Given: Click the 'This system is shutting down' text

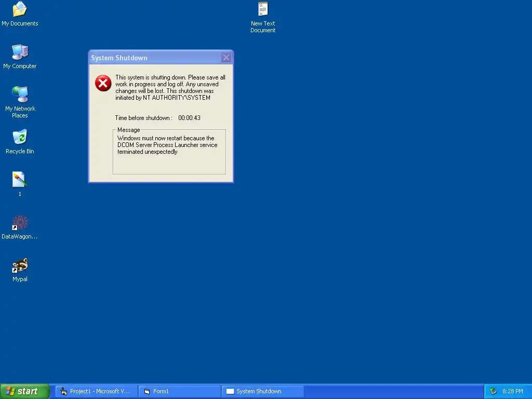Looking at the screenshot, I should click(170, 87).
